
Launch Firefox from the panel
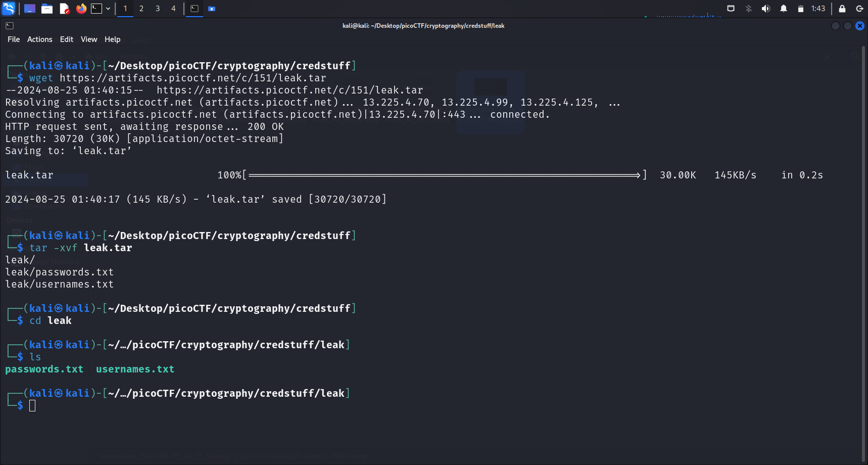tap(81, 9)
